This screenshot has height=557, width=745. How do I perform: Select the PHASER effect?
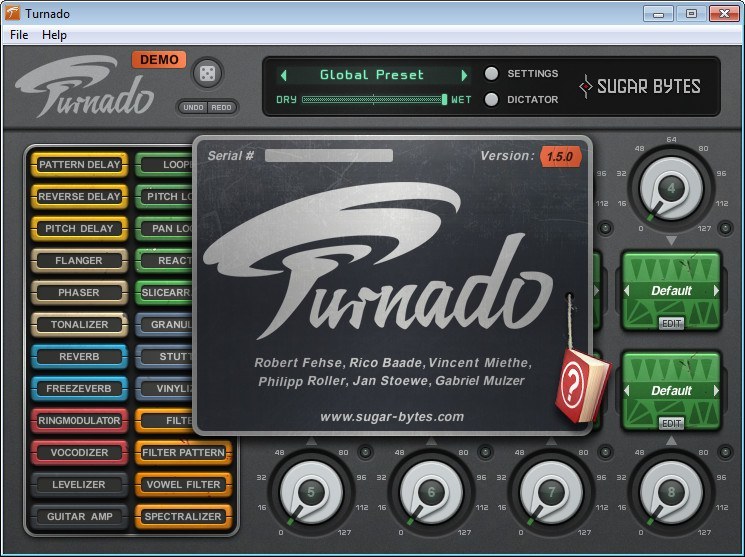pyautogui.click(x=79, y=292)
